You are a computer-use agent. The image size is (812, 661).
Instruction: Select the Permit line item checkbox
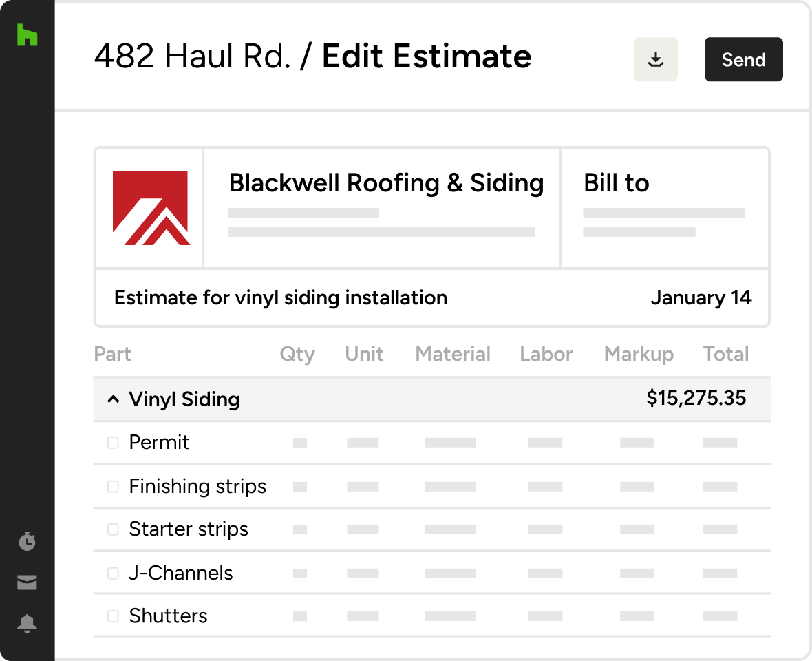(112, 443)
